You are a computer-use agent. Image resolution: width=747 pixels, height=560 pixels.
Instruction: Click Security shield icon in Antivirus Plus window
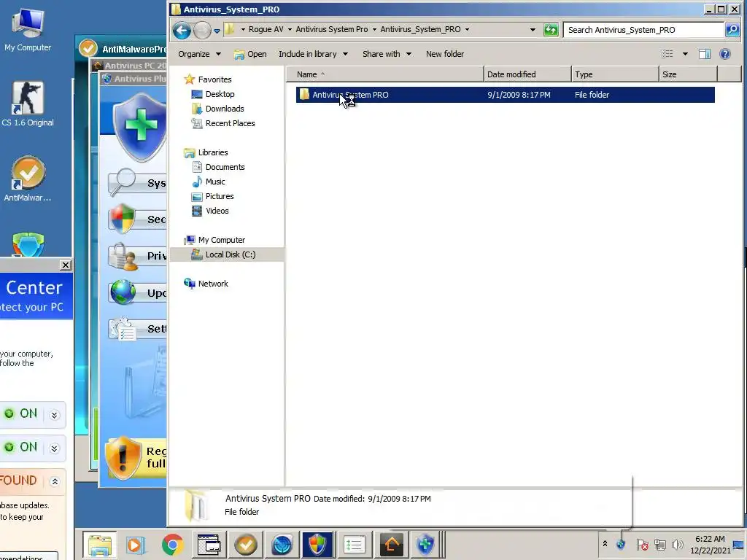tap(122, 219)
